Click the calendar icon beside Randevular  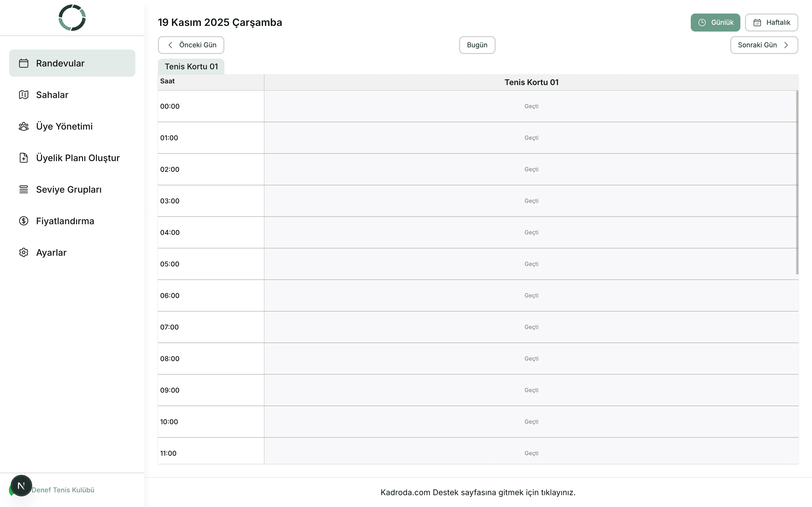point(23,63)
